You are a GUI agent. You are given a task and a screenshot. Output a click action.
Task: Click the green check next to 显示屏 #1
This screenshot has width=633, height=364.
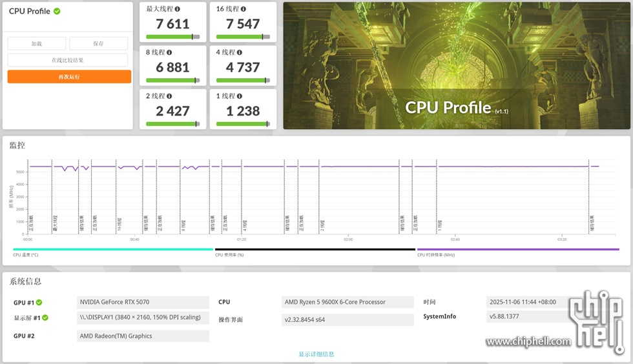click(x=45, y=318)
